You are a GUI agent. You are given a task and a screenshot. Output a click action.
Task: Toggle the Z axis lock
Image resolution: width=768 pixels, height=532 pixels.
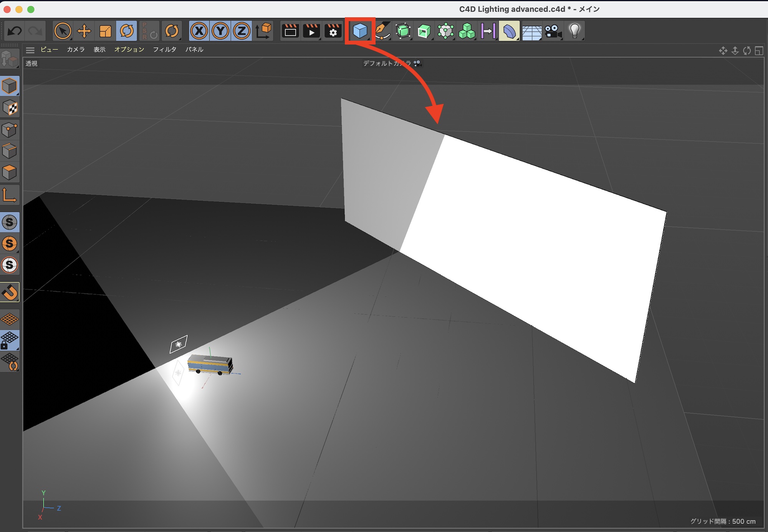(242, 31)
